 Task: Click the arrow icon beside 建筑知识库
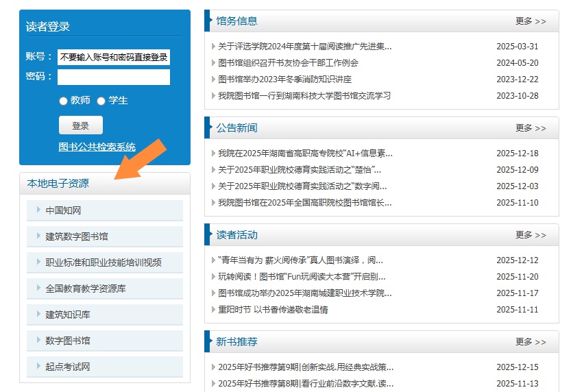pos(38,315)
